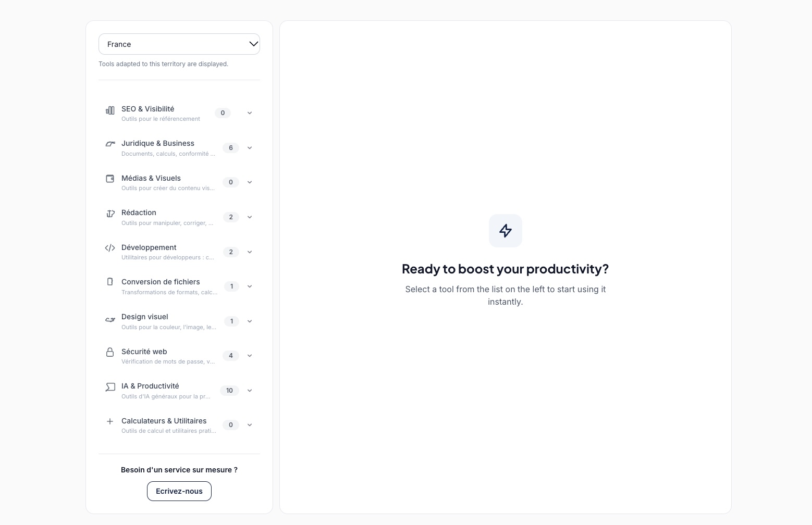
Task: Click the Design visuel category icon
Action: click(110, 319)
